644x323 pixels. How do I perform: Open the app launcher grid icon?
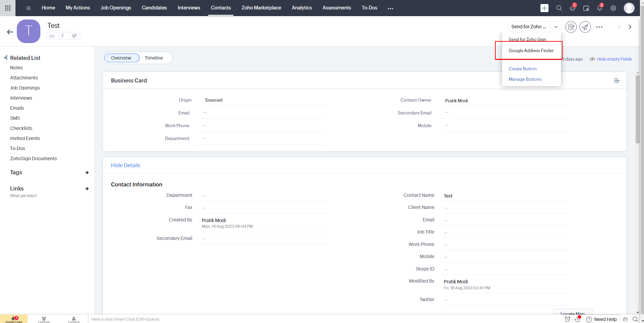click(7, 8)
